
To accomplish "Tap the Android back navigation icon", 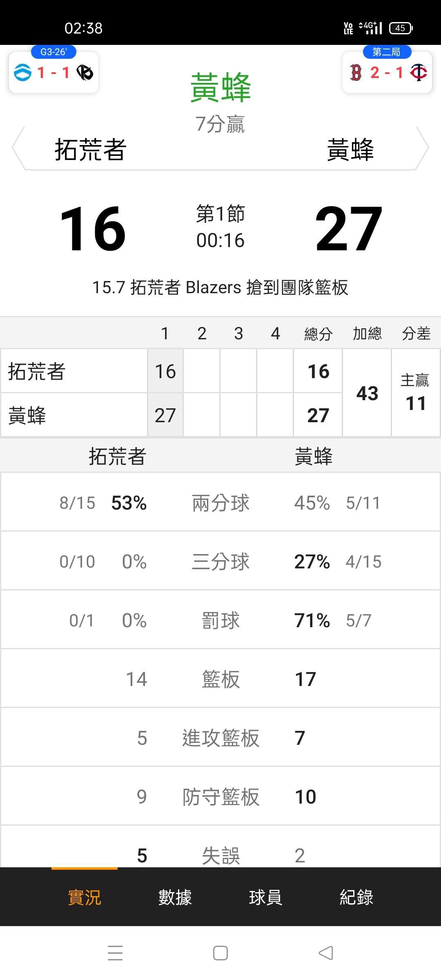I will (x=326, y=953).
